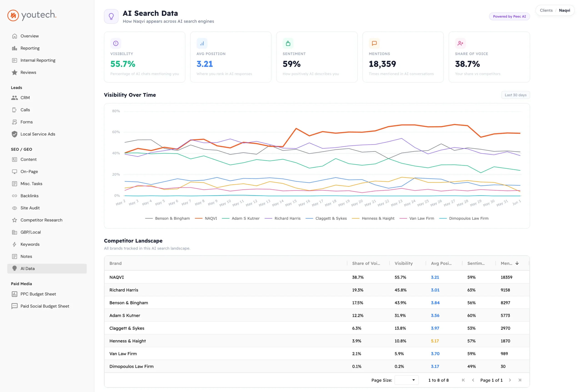Image resolution: width=582 pixels, height=392 pixels.
Task: Go to first page in pagination
Action: 463,380
